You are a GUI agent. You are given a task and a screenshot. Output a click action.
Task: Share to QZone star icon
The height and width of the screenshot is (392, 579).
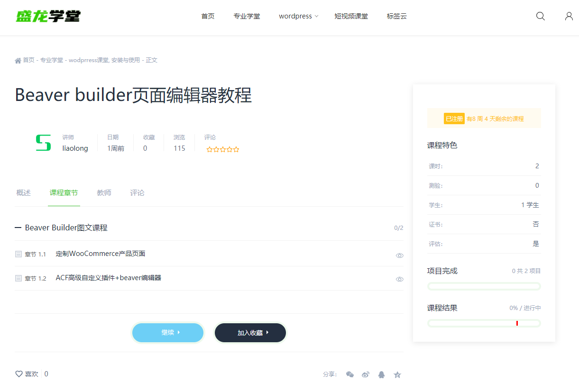pyautogui.click(x=397, y=374)
